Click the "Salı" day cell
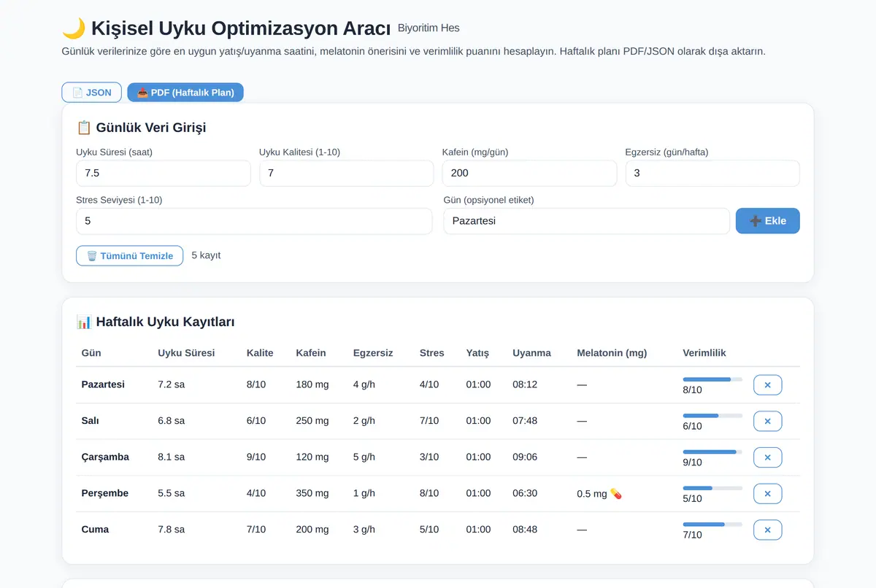The width and height of the screenshot is (876, 588). click(x=91, y=421)
